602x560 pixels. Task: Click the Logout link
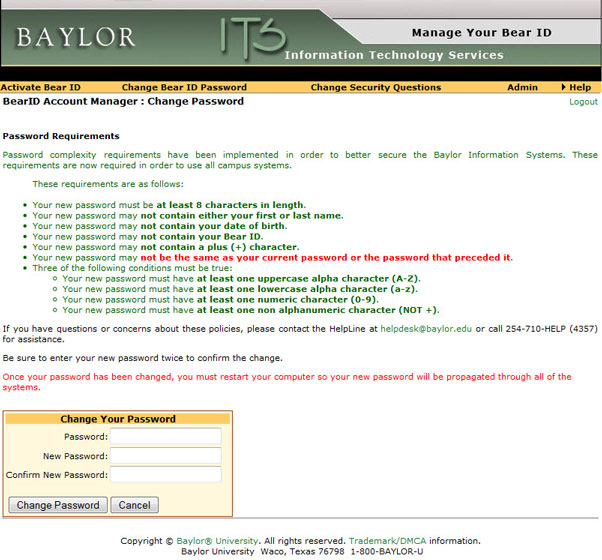click(x=583, y=102)
